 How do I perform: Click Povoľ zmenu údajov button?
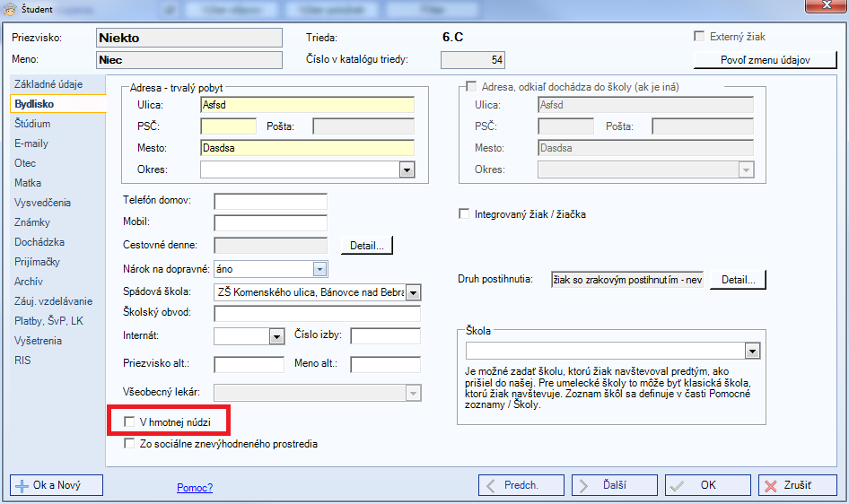pyautogui.click(x=765, y=60)
